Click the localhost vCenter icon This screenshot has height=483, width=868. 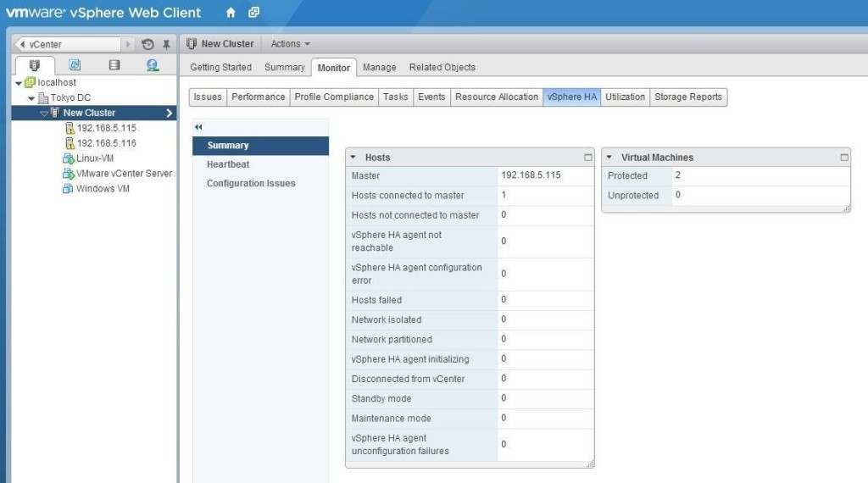(x=31, y=82)
